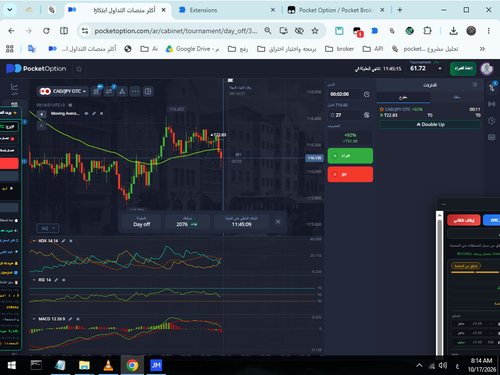Screen dimensions: 500x375
Task: Open the trades panel list menu icon
Action: [475, 85]
